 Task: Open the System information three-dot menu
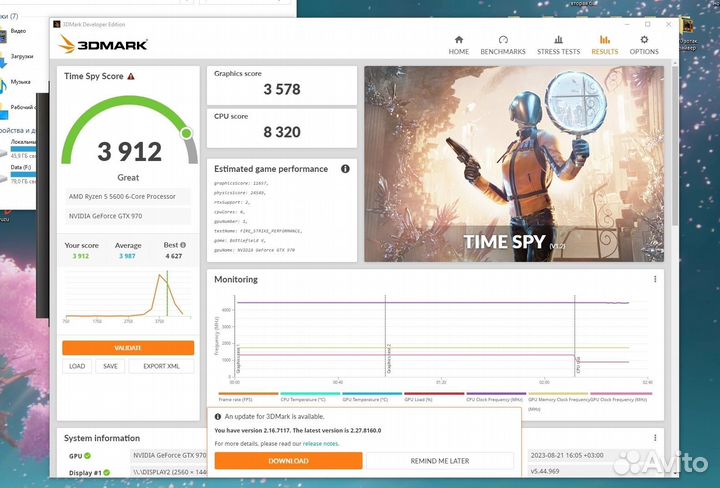pyautogui.click(x=655, y=438)
